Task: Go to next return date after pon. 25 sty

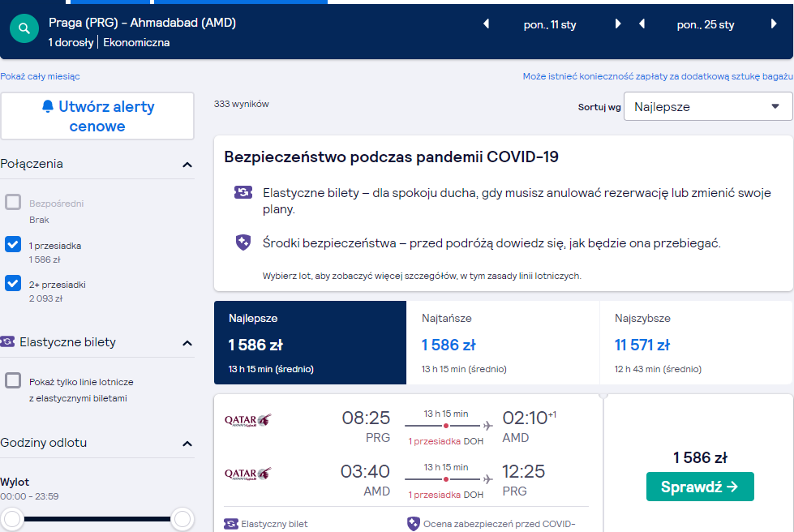Action: coord(774,24)
